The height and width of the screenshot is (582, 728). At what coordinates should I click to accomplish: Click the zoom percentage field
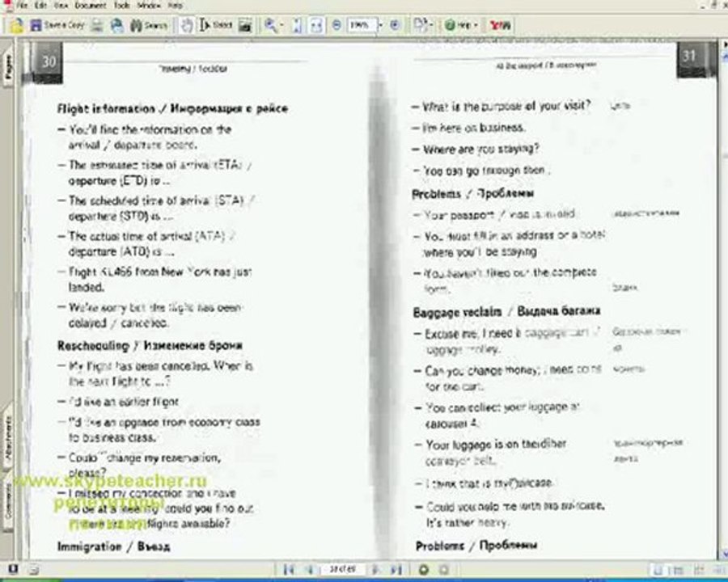pos(362,25)
